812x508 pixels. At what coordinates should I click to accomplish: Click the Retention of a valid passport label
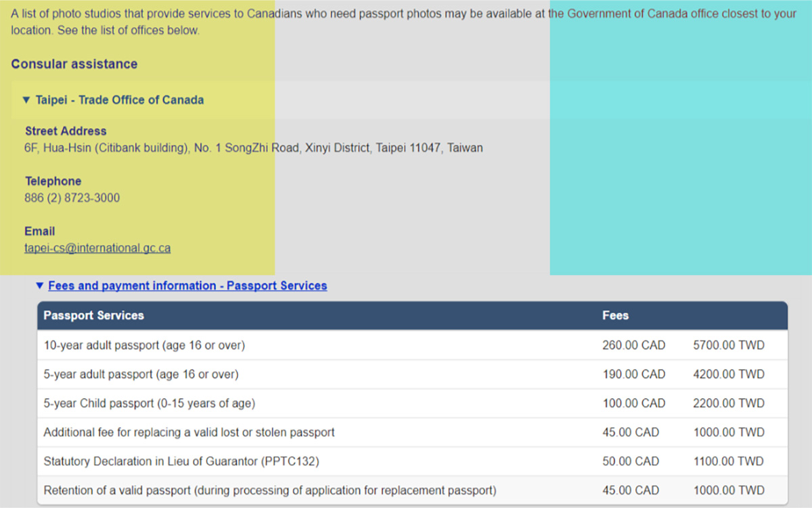point(269,490)
